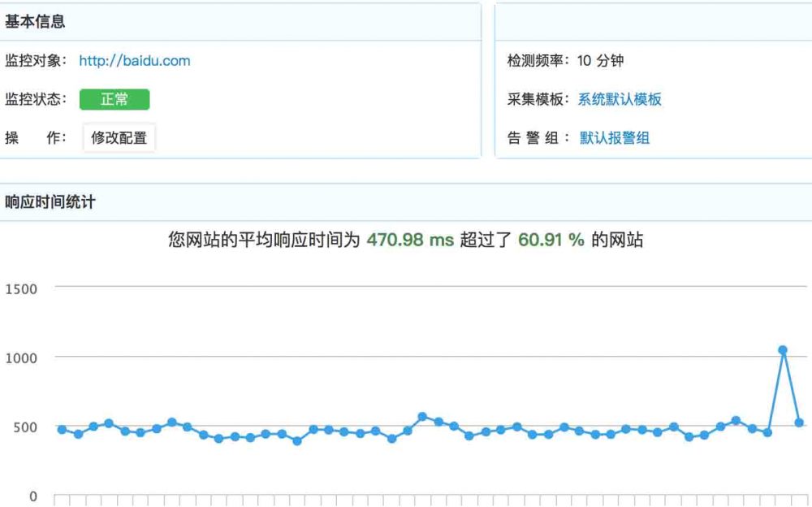Open the 默认报警组 alert group link
This screenshot has height=507, width=812.
click(x=615, y=138)
